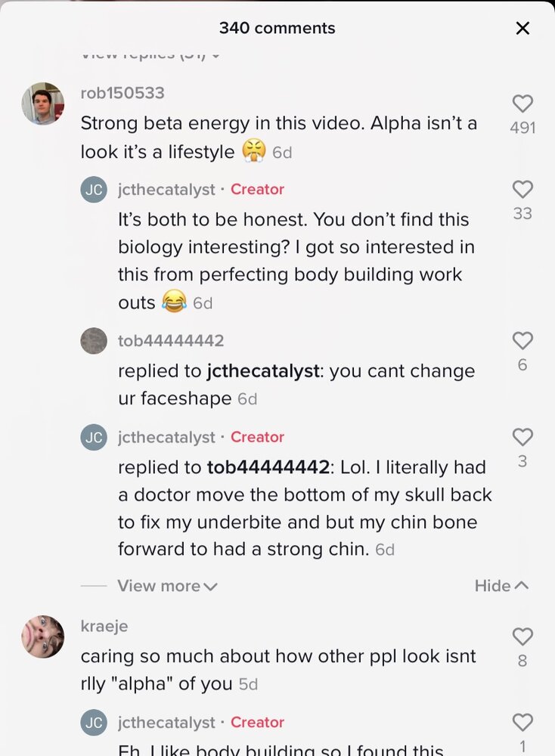Viewport: 555px width, 756px height.
Task: Like rob150533's beta energy comment
Action: coord(522,104)
